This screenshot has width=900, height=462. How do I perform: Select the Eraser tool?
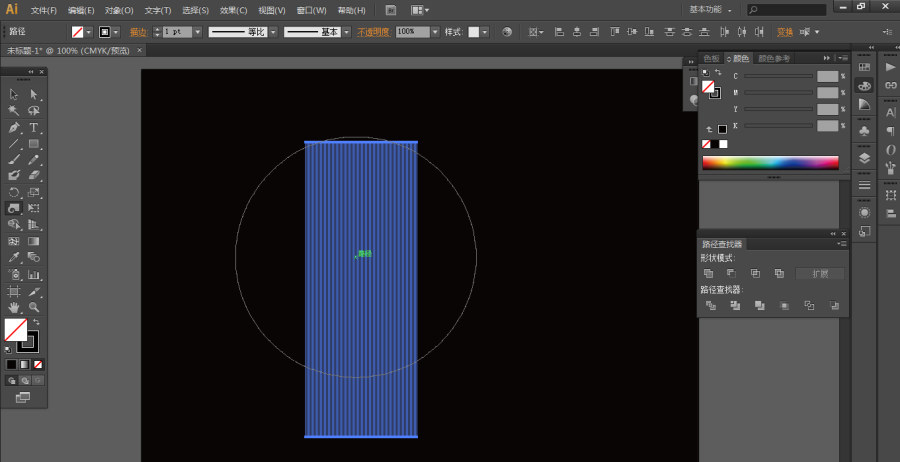click(x=33, y=175)
